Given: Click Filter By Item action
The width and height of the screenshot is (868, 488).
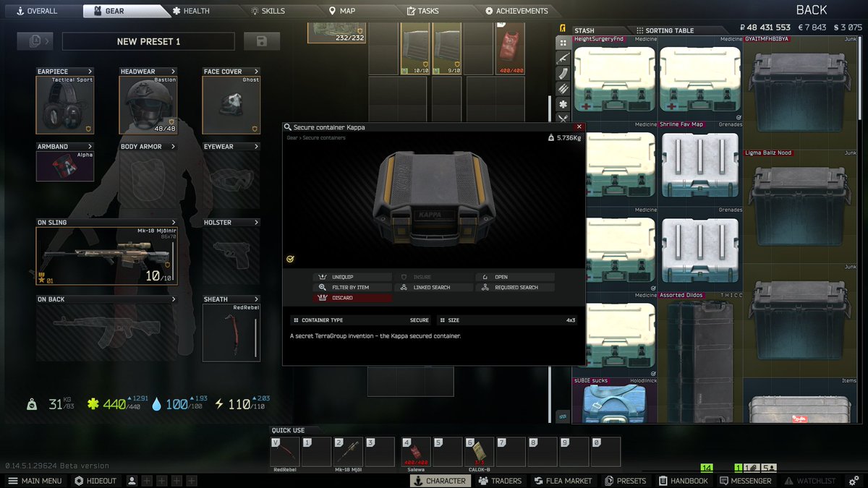Looking at the screenshot, I should pyautogui.click(x=352, y=287).
